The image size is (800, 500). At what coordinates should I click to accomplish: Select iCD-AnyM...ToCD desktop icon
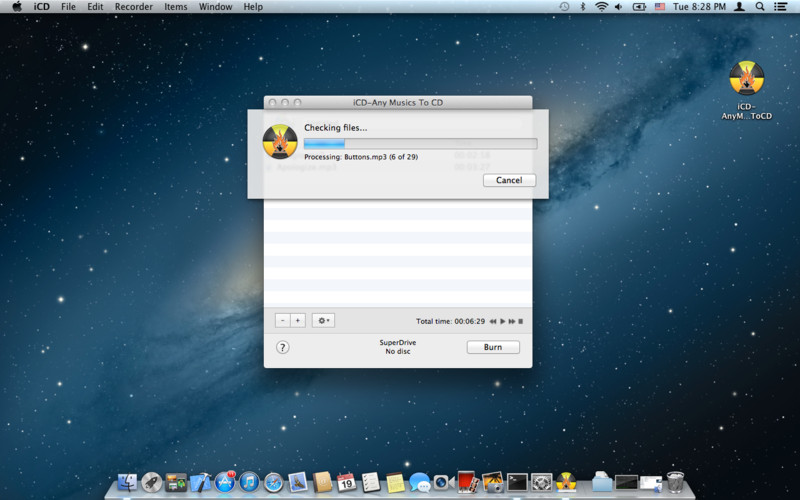(x=746, y=90)
